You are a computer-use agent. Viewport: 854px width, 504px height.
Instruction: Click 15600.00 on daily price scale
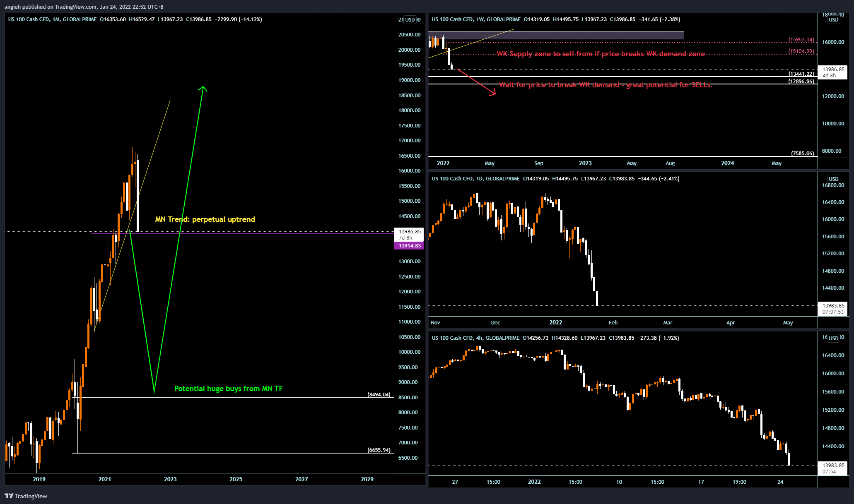click(x=833, y=237)
